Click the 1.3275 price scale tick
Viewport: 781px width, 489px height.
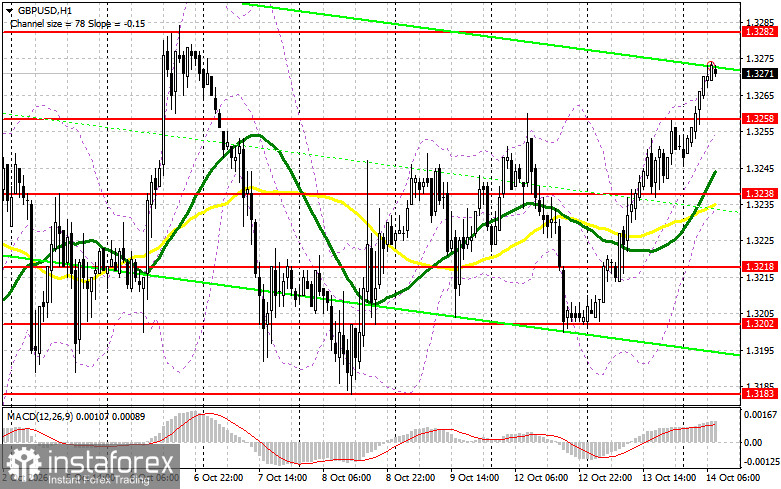(760, 59)
